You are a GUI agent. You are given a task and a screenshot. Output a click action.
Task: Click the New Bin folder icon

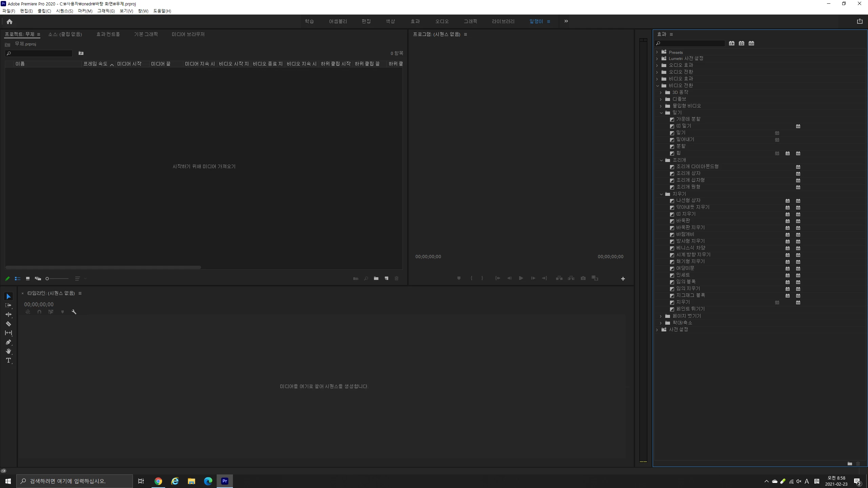(376, 279)
